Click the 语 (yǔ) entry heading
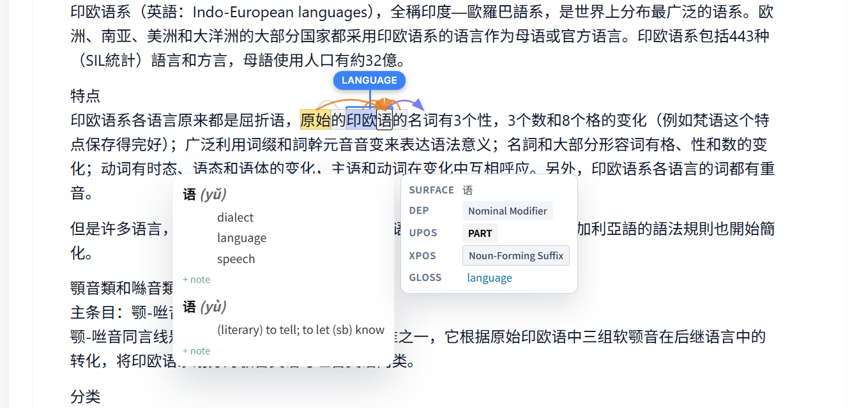 pyautogui.click(x=204, y=195)
